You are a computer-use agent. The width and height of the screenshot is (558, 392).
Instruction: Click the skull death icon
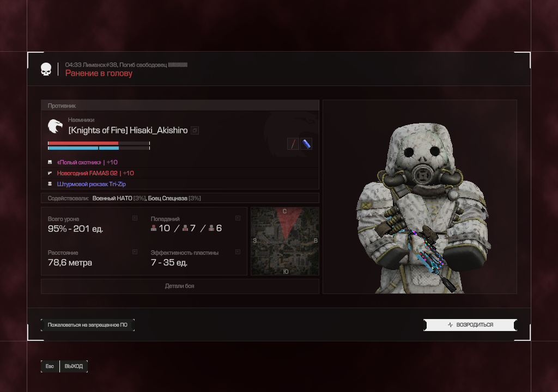click(46, 69)
